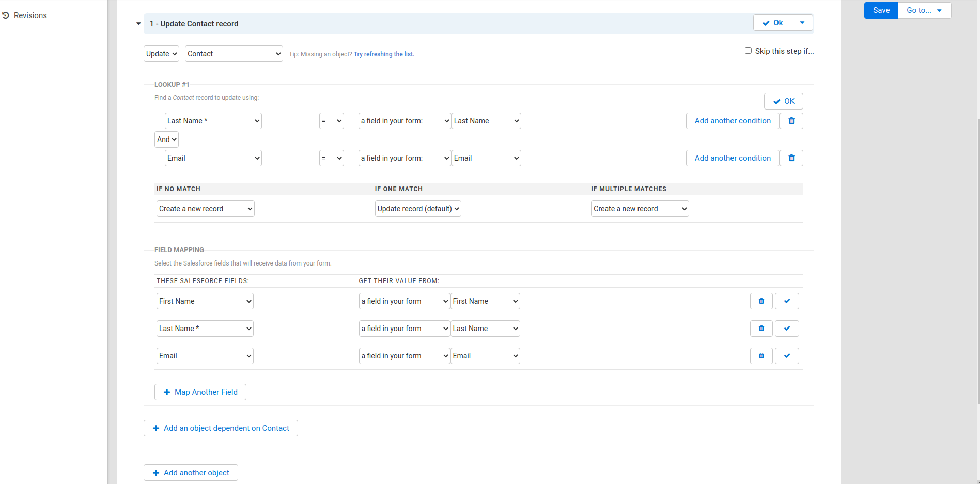Viewport: 980px width, 484px height.
Task: Open the Update record (default) dropdown
Action: [418, 209]
